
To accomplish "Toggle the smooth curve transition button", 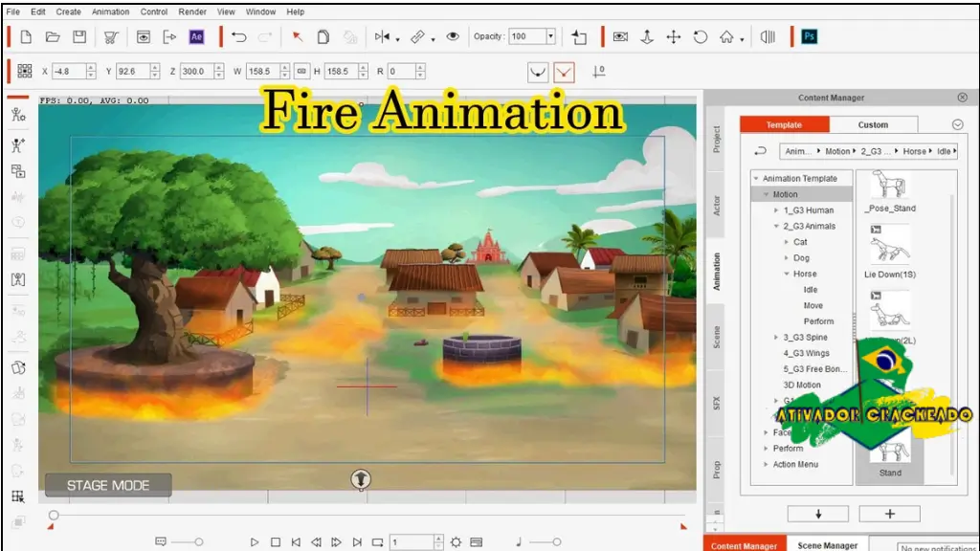I will click(x=538, y=72).
